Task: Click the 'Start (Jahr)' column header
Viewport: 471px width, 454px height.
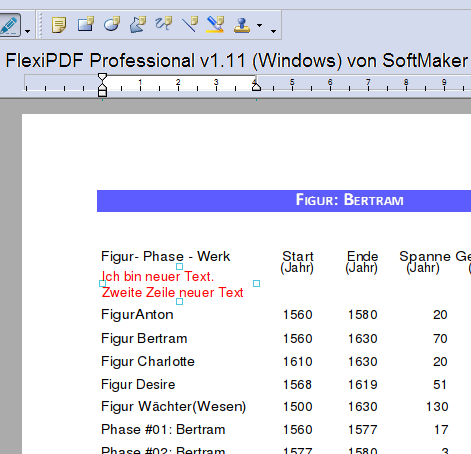Action: pos(297,262)
